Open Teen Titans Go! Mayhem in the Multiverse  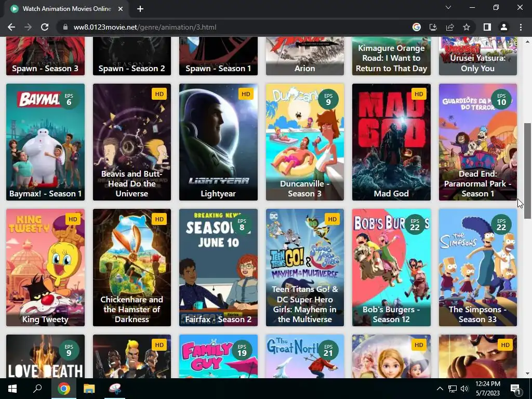click(304, 268)
